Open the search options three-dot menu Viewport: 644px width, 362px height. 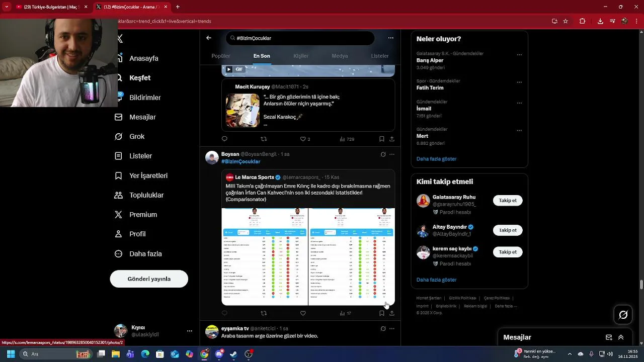pyautogui.click(x=390, y=38)
